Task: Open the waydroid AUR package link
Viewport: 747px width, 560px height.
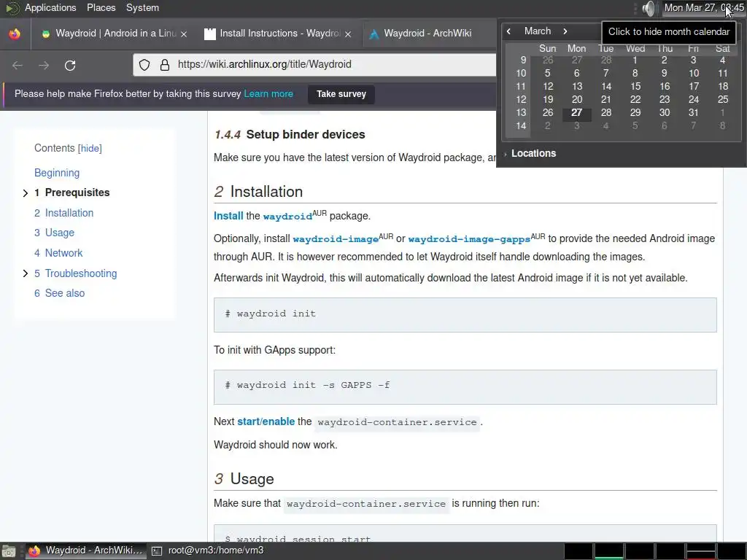Action: [x=287, y=216]
